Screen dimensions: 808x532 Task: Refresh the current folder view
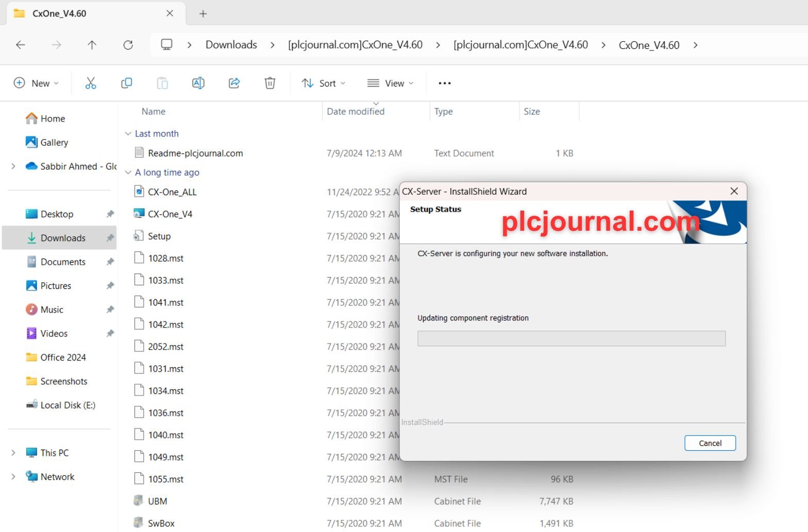coord(128,45)
